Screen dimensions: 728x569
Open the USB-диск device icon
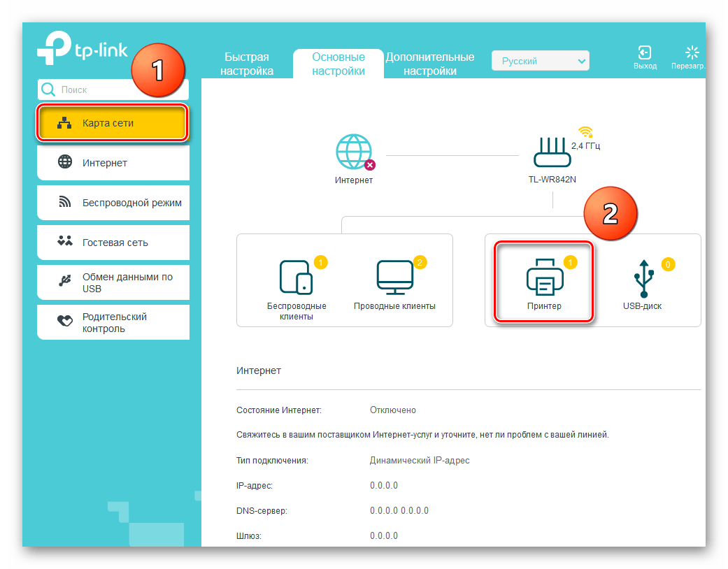click(642, 278)
